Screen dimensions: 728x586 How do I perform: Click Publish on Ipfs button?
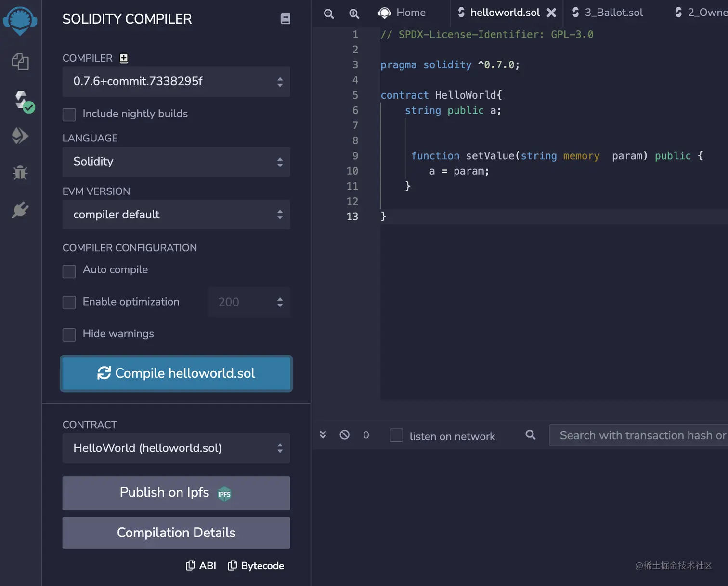pyautogui.click(x=176, y=493)
